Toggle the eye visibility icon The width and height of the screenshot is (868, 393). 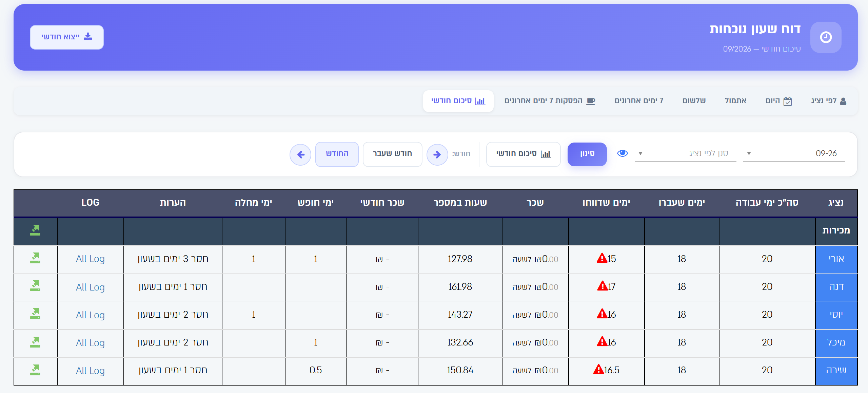tap(623, 153)
